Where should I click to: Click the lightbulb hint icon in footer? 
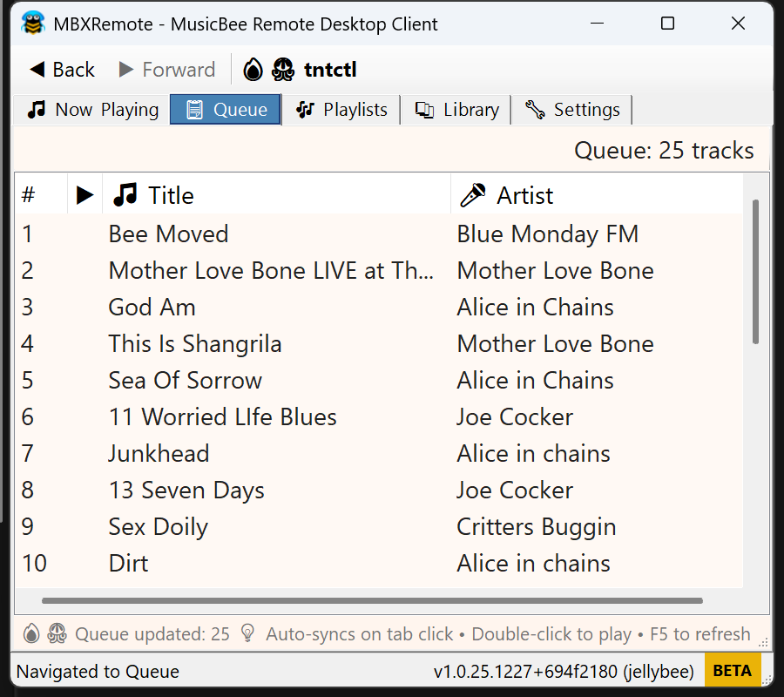coord(247,633)
